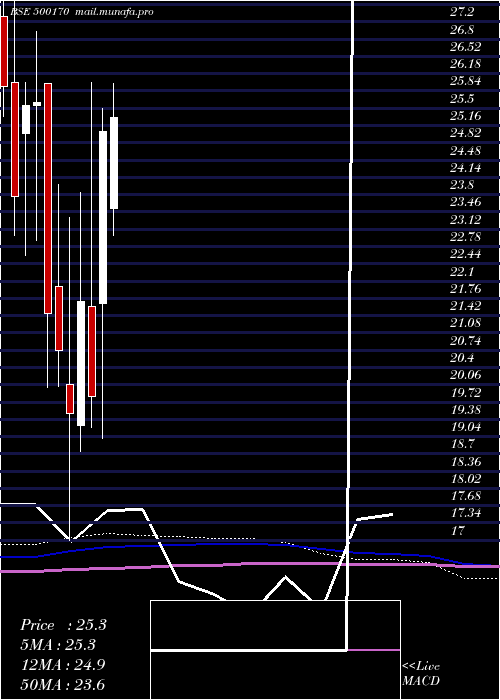Click the 21.76 price axis label
Viewport: 500px width, 700px height.
coord(465,289)
